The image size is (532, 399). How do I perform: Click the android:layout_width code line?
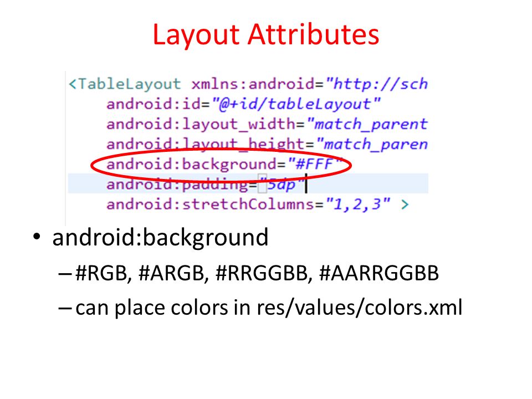click(x=267, y=124)
